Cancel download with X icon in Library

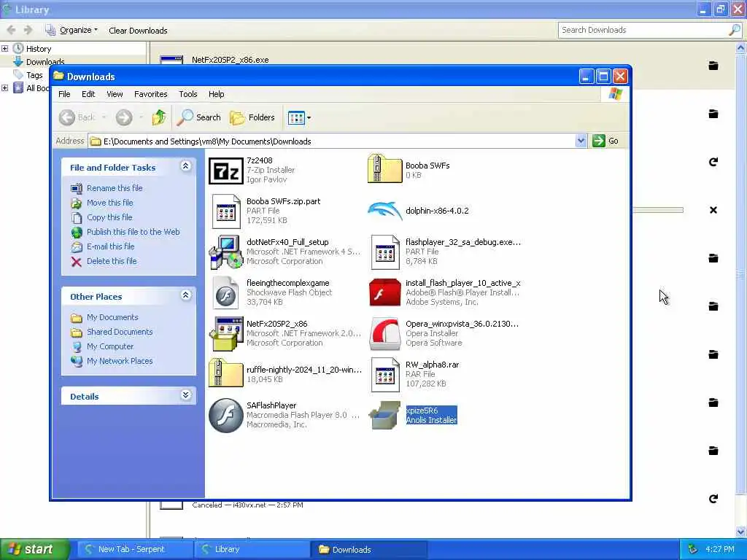(713, 210)
